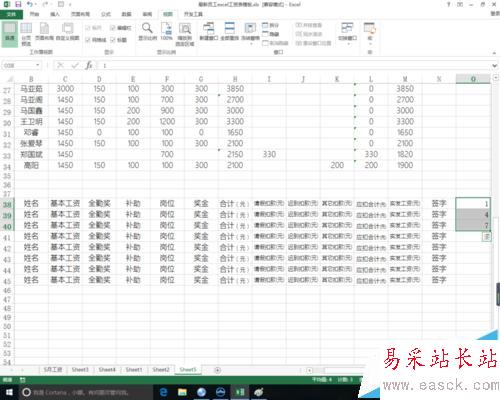Image resolution: width=500 pixels, height=400 pixels.
Task: Switch to Page Break Preview view
Action: (26, 34)
